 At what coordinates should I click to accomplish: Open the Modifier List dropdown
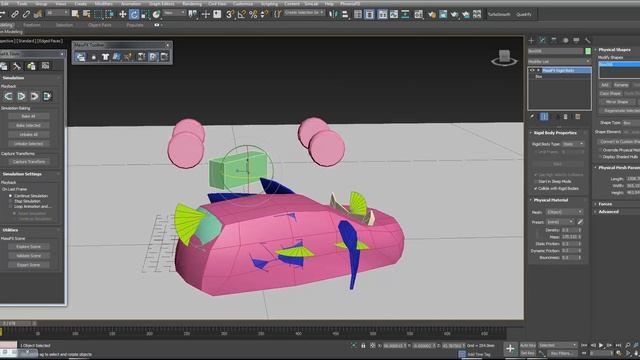click(559, 61)
